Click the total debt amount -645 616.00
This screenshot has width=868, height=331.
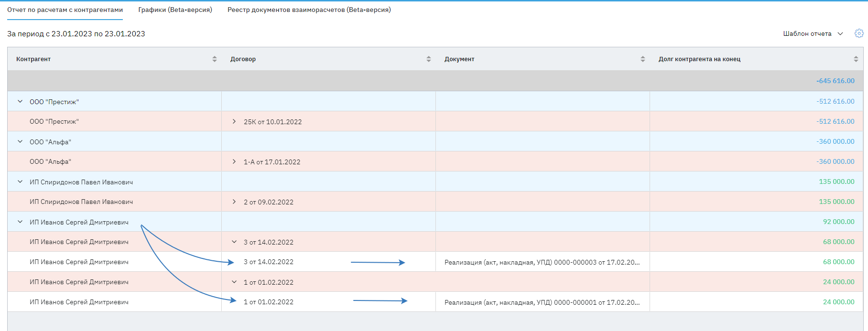pos(835,81)
